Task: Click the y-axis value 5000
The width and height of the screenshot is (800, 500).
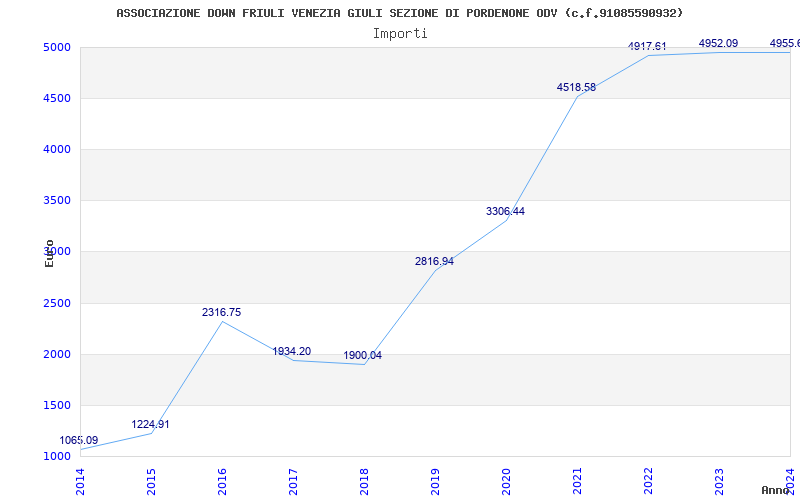Action: tap(56, 47)
